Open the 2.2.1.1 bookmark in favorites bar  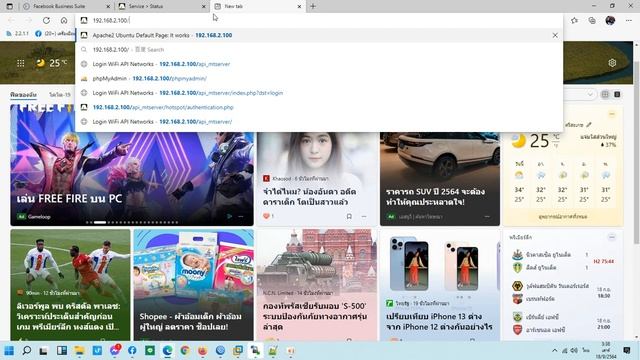[17, 33]
